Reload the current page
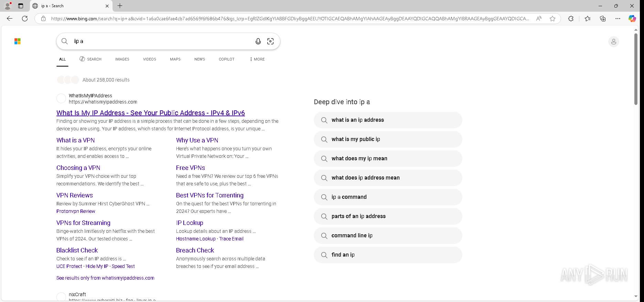Image resolution: width=644 pixels, height=302 pixels. 25,19
